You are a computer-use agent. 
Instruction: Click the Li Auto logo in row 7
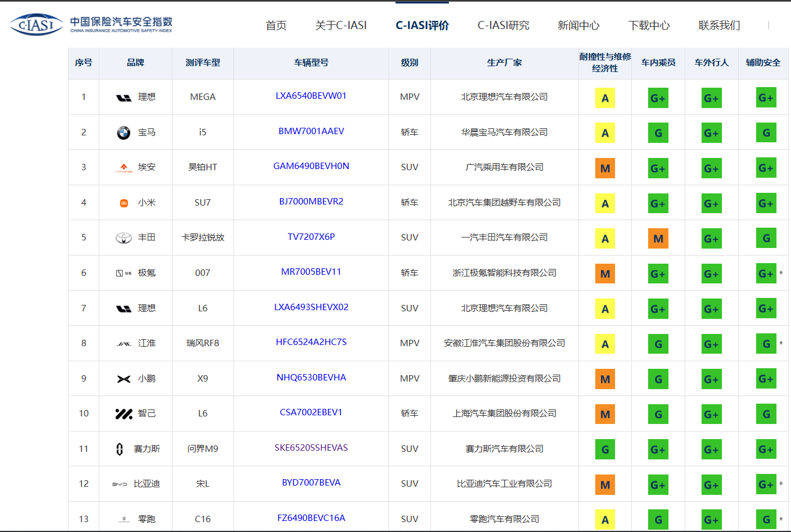(x=124, y=309)
